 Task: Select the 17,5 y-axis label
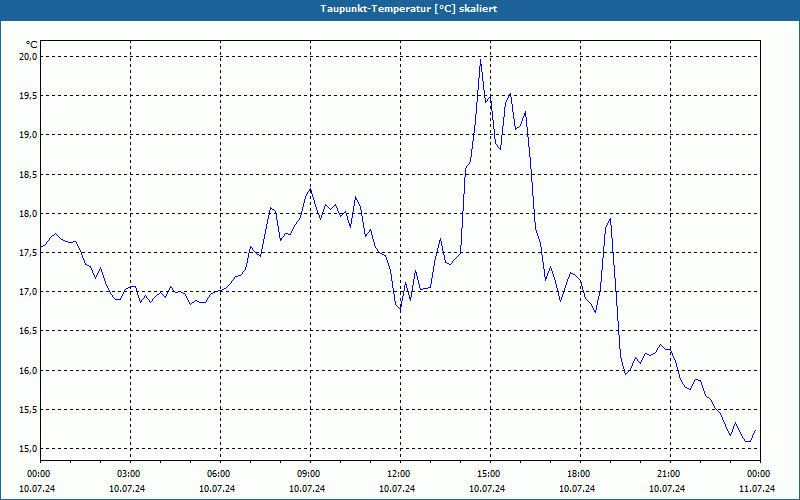28,253
